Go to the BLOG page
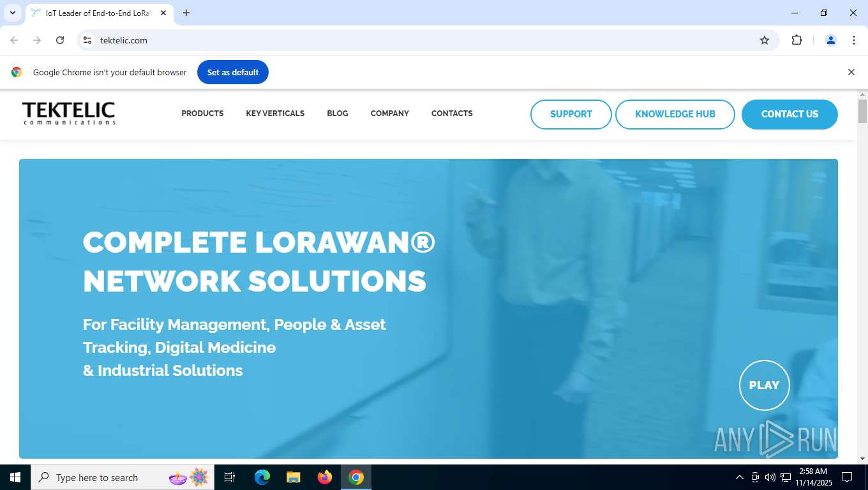This screenshot has width=868, height=490. click(x=338, y=114)
